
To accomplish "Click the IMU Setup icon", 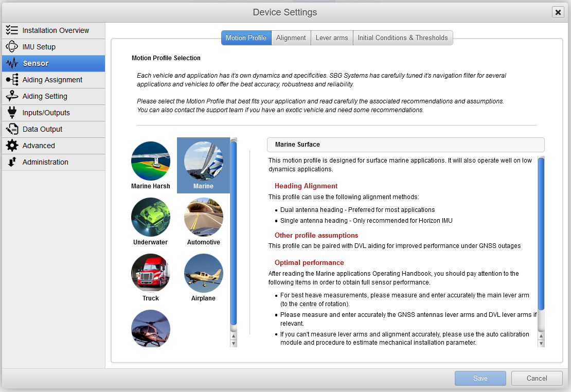I will pos(12,47).
